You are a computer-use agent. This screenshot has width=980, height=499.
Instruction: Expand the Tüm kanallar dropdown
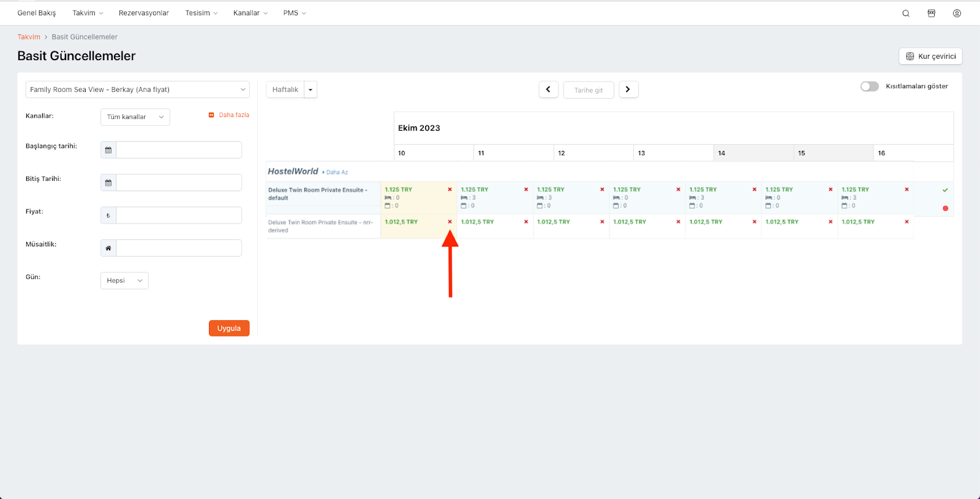coord(135,117)
